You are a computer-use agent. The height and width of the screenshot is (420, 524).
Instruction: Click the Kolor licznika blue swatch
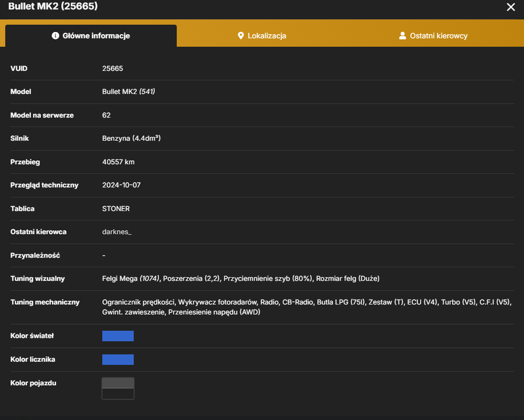click(118, 360)
